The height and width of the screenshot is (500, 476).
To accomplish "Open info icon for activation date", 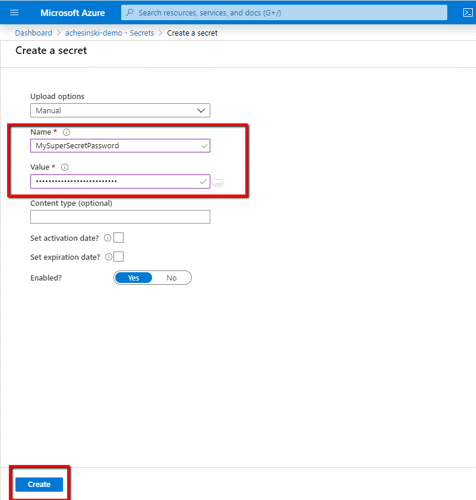I will 107,238.
